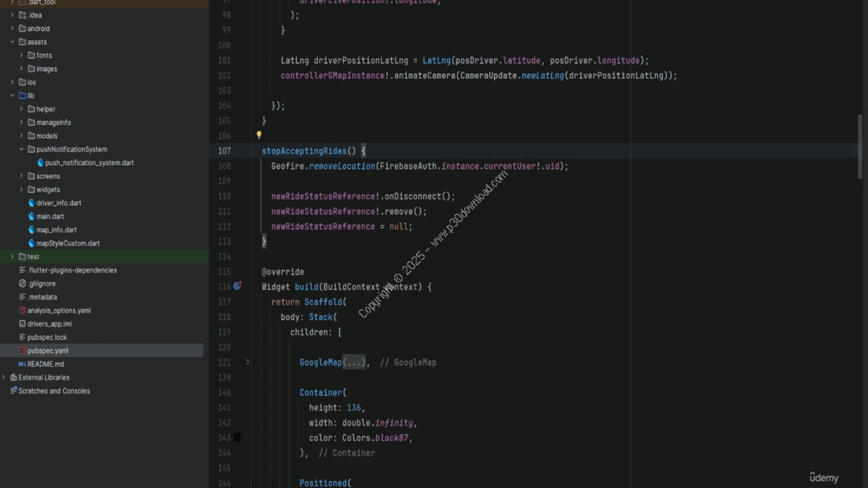868x488 pixels.
Task: Click the Scratches and Consoles icon
Action: click(13, 391)
